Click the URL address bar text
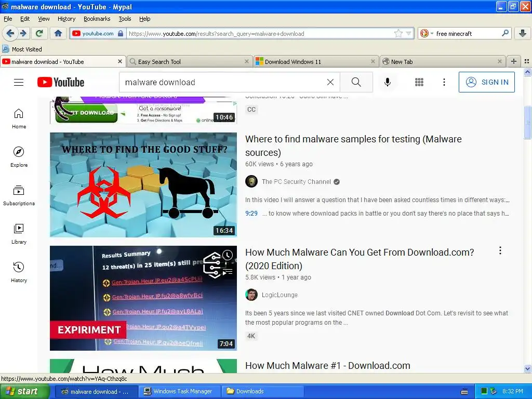 pos(217,34)
